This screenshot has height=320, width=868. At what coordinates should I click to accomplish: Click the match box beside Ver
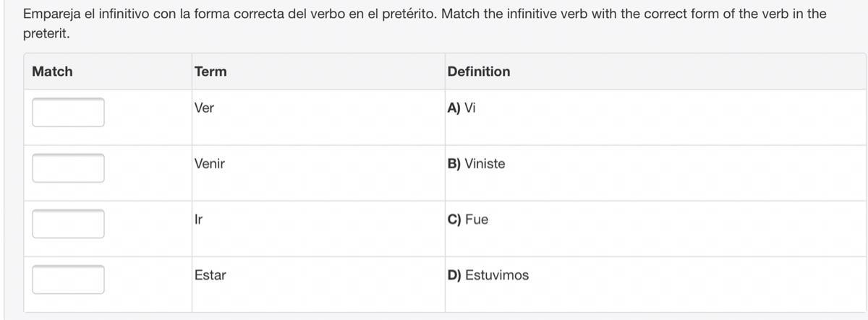click(x=68, y=112)
